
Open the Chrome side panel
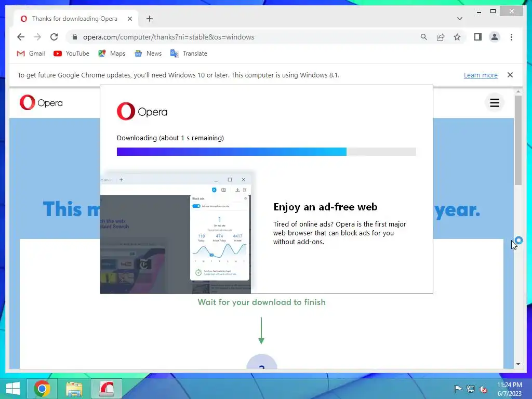click(478, 37)
